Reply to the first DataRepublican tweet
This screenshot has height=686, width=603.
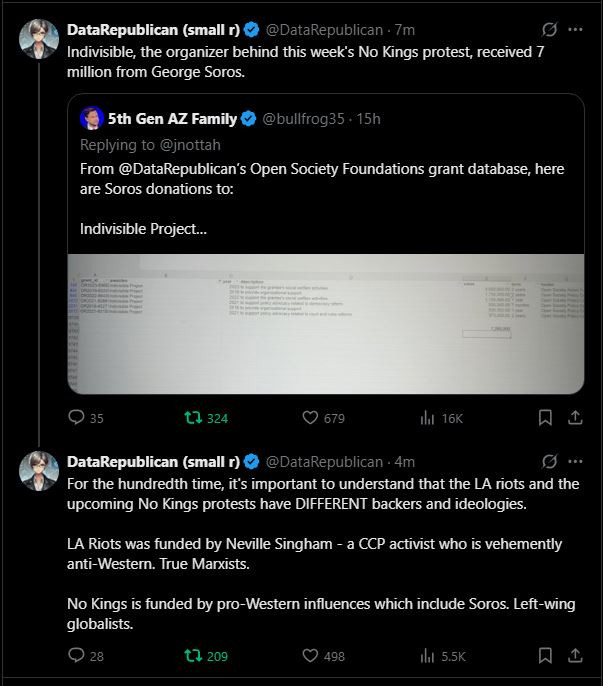(x=77, y=418)
